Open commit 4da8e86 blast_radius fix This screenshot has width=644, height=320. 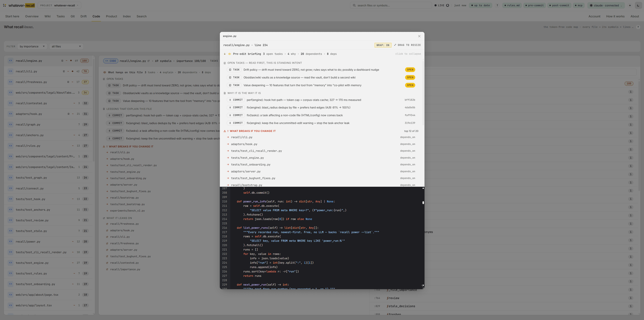click(x=321, y=108)
